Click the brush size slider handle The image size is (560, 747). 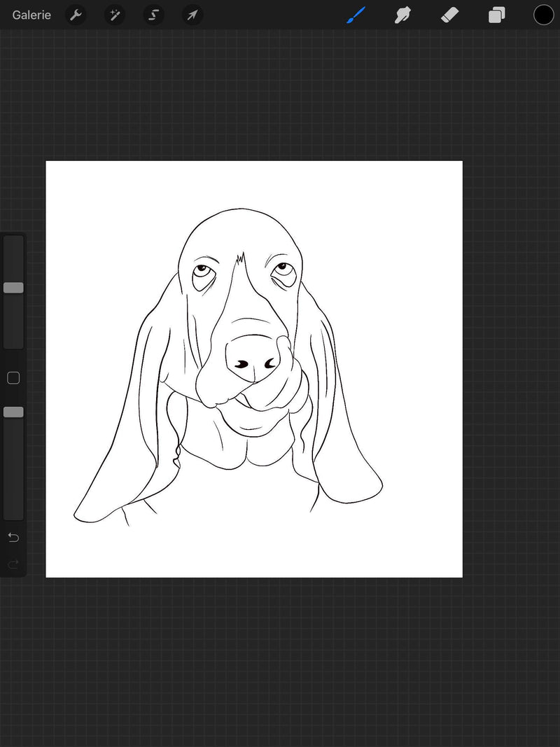(x=13, y=288)
